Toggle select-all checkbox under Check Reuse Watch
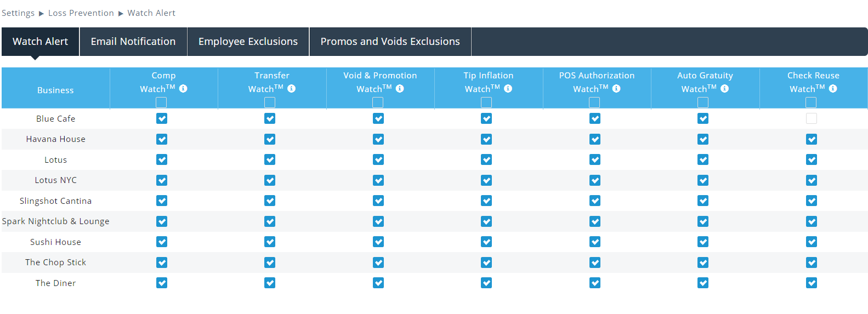This screenshot has height=314, width=868. (811, 102)
